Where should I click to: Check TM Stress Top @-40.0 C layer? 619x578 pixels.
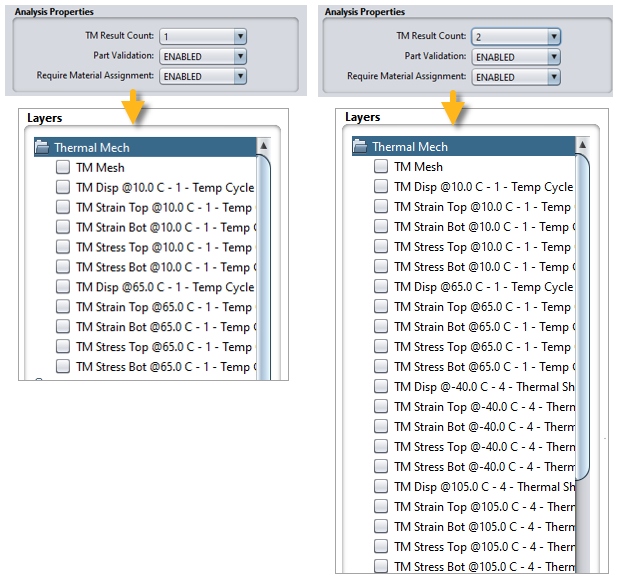tap(381, 446)
